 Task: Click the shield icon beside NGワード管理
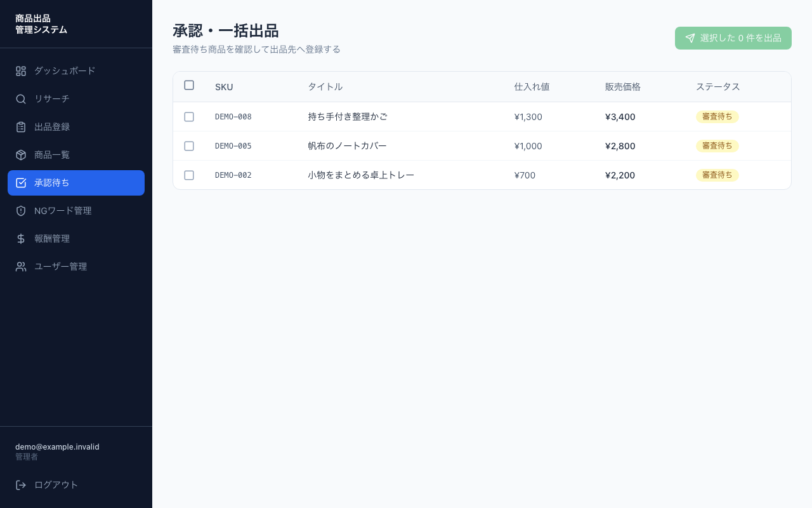click(x=21, y=211)
